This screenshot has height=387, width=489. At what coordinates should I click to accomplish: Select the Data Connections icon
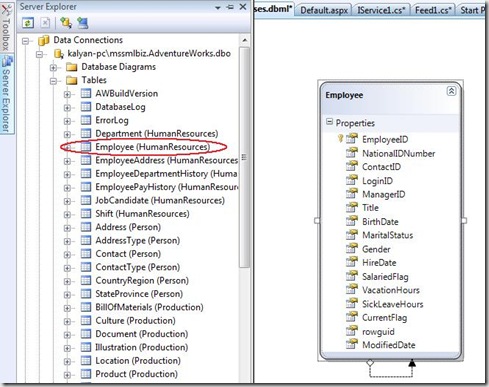44,41
